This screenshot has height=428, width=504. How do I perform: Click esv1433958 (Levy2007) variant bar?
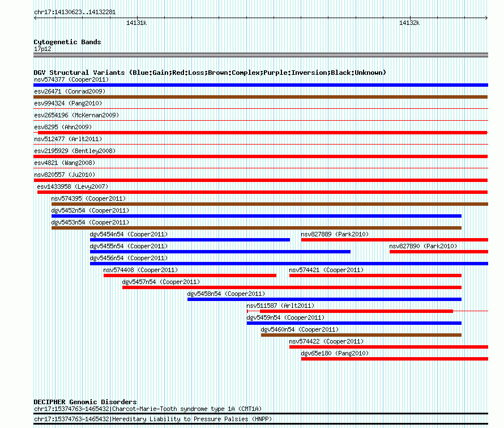(262, 192)
